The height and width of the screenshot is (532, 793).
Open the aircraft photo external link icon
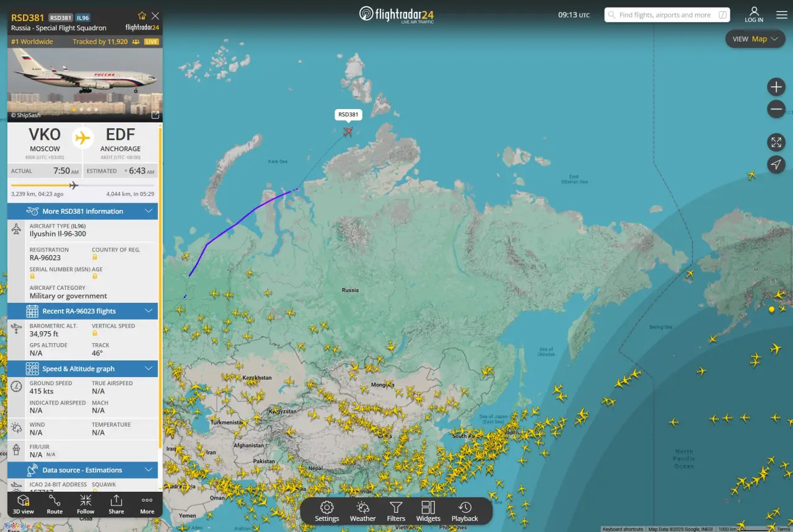pyautogui.click(x=156, y=115)
